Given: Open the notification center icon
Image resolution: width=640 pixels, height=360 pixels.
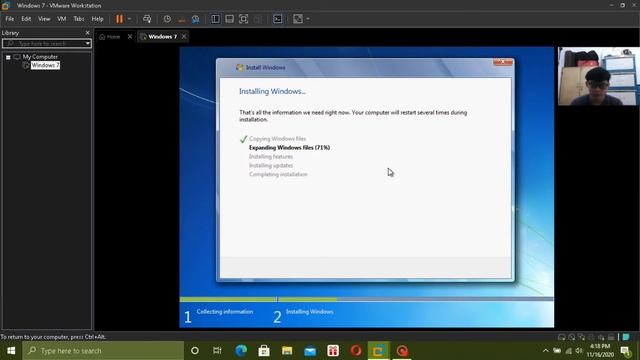Looking at the screenshot, I should coord(625,351).
